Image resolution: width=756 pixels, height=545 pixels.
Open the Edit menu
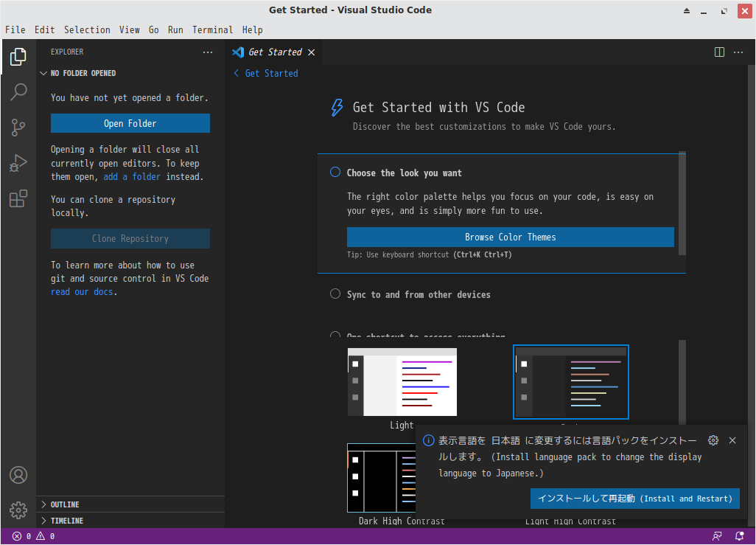(x=44, y=30)
